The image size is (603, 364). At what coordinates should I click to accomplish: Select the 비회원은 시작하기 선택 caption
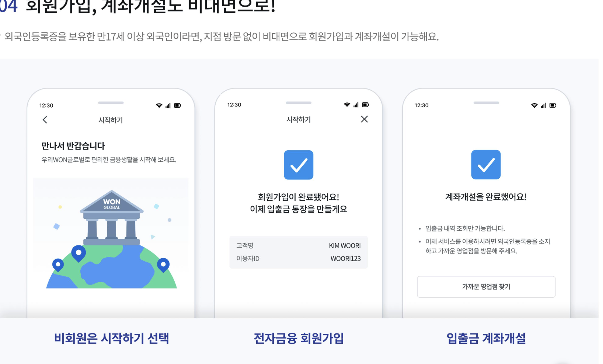click(x=111, y=338)
